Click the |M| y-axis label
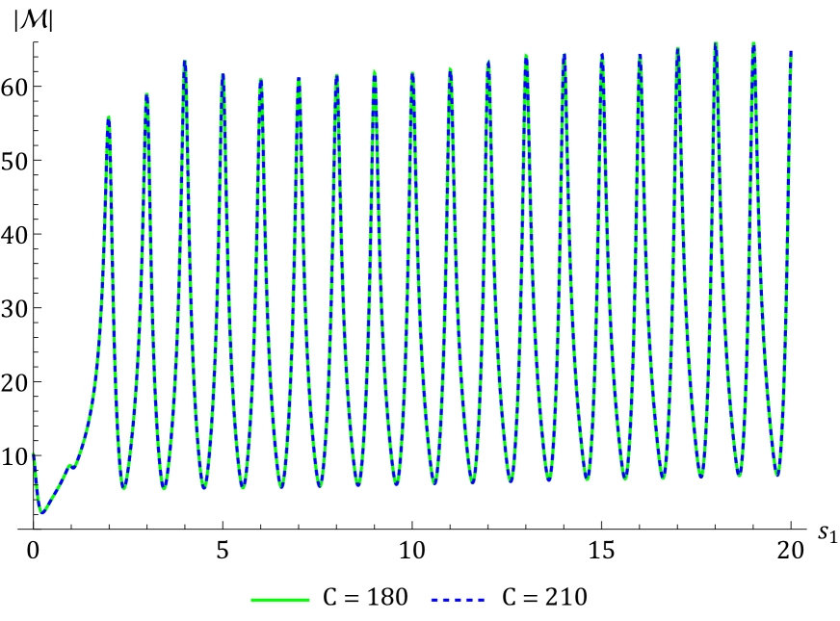This screenshot has width=840, height=621. tap(33, 21)
